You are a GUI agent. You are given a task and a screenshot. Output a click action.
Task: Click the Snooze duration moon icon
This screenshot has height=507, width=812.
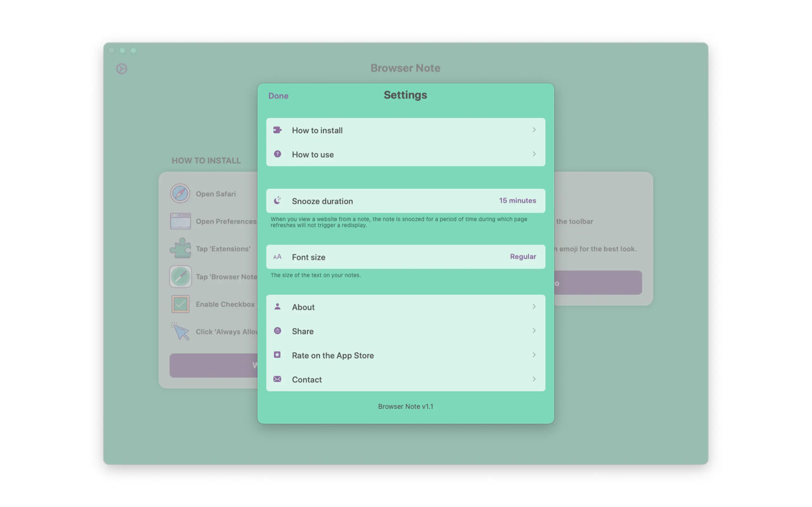tap(277, 201)
